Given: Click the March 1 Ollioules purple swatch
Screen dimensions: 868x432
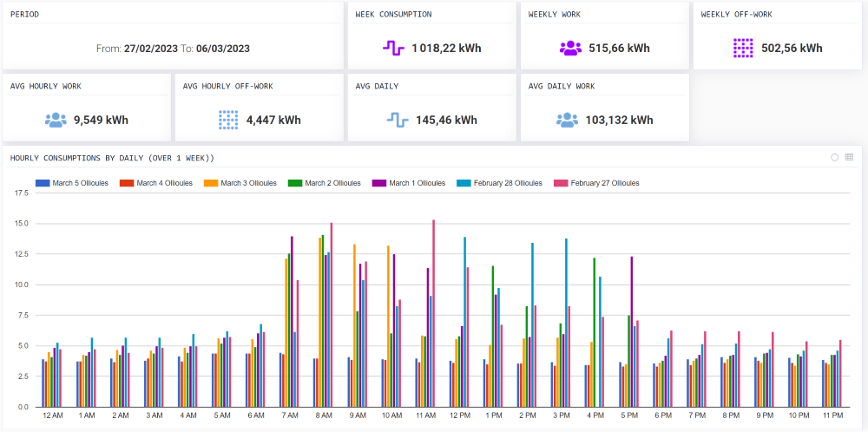Looking at the screenshot, I should coord(379,183).
